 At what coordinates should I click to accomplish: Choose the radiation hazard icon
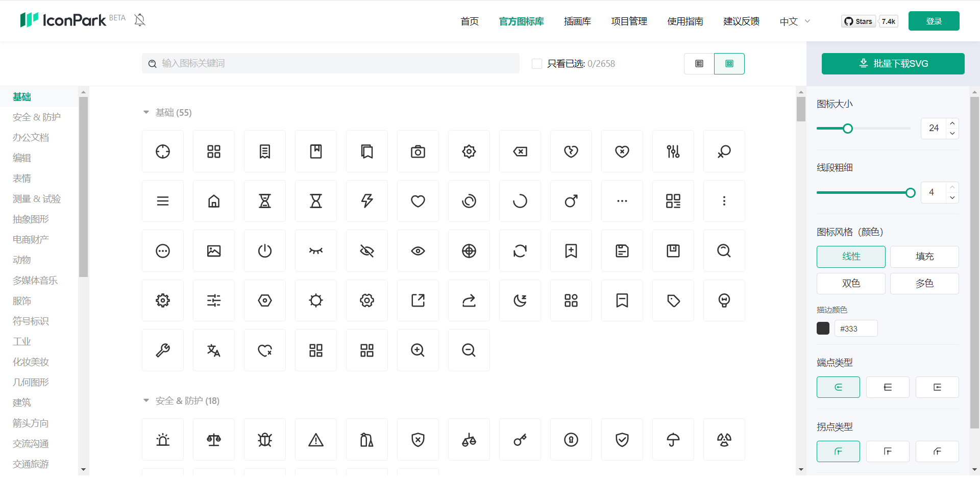tap(724, 440)
